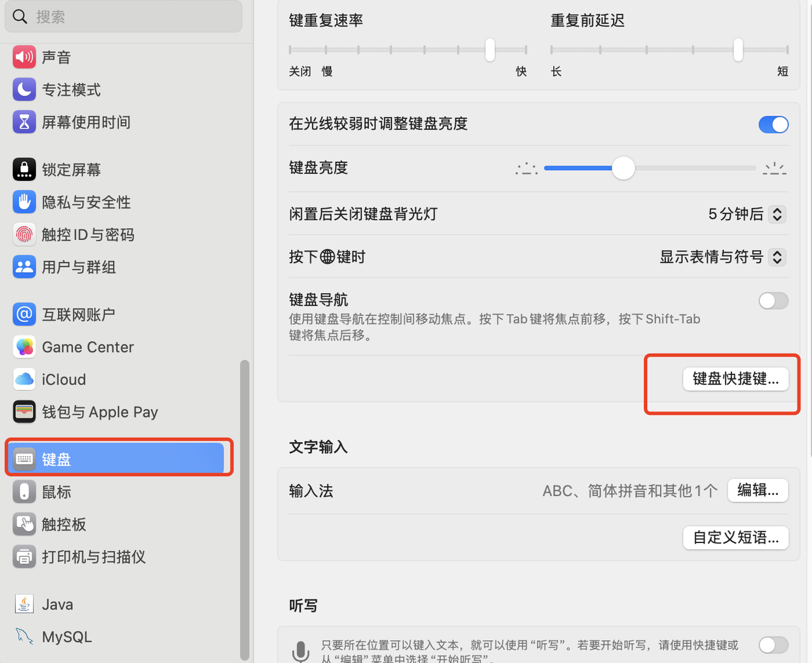Open Touch ID (触控ID与密码) fingerprint icon

point(24,235)
